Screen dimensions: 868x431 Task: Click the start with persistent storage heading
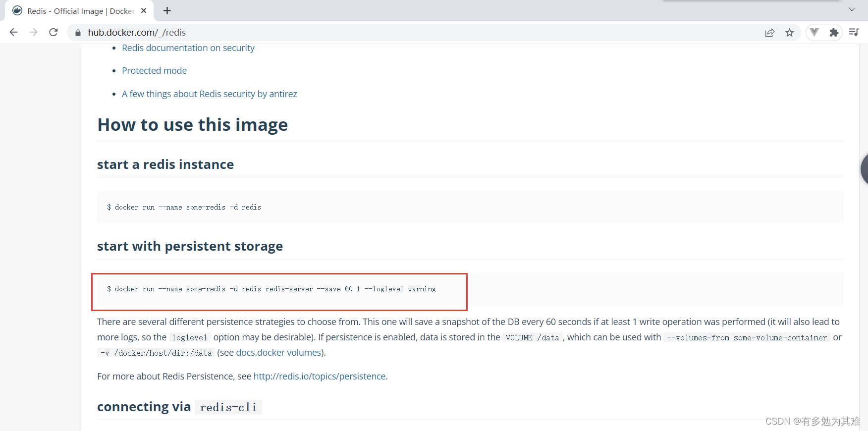pyautogui.click(x=190, y=246)
